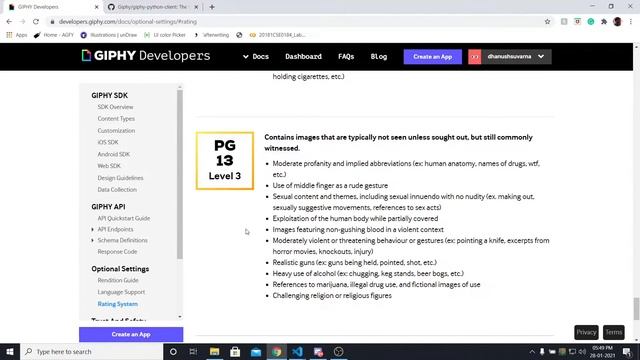Open the notification center icon
The image size is (640, 360).
pos(627,351)
